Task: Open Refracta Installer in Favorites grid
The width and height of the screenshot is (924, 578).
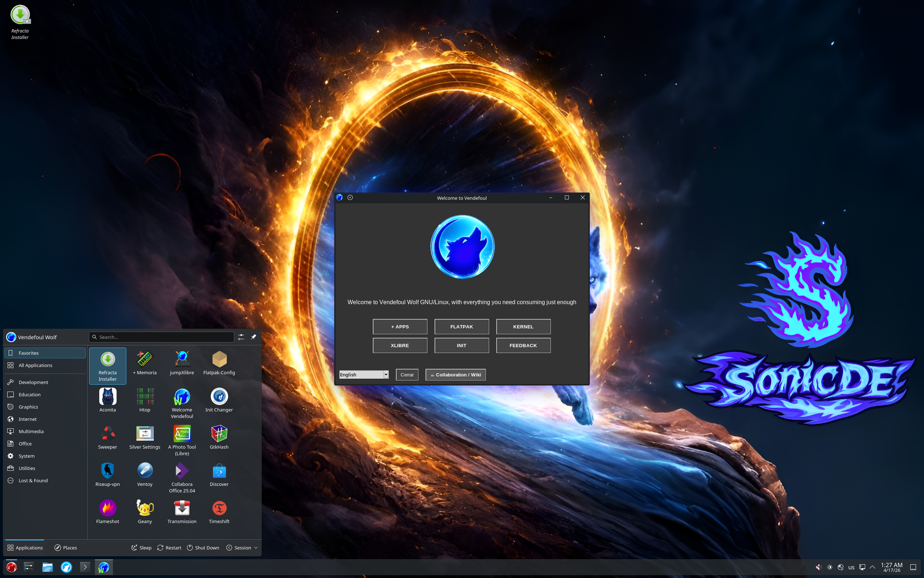Action: [108, 366]
